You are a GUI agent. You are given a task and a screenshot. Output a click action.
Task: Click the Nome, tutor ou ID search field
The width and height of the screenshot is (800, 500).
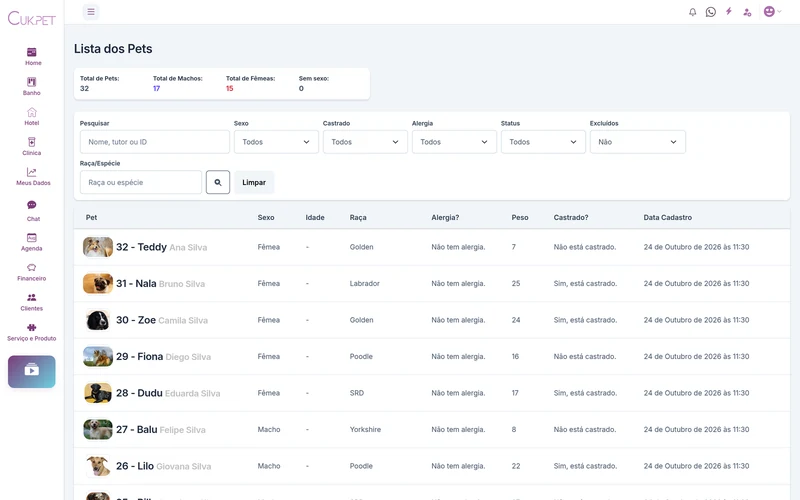(x=155, y=142)
